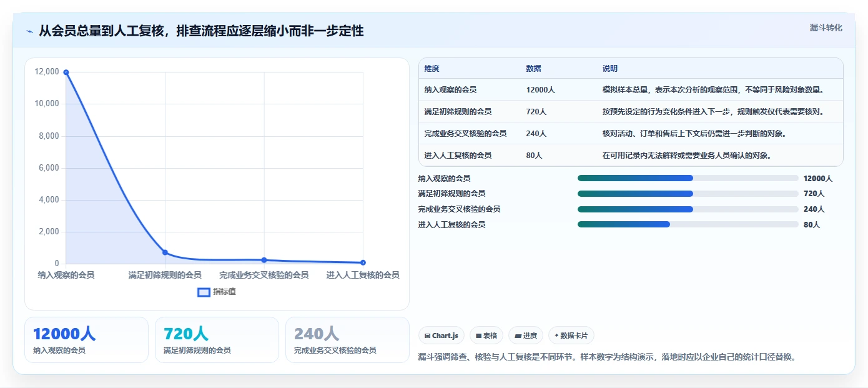The width and height of the screenshot is (868, 388).
Task: Click the page title 从会员总量到人工复核
Action: [202, 31]
